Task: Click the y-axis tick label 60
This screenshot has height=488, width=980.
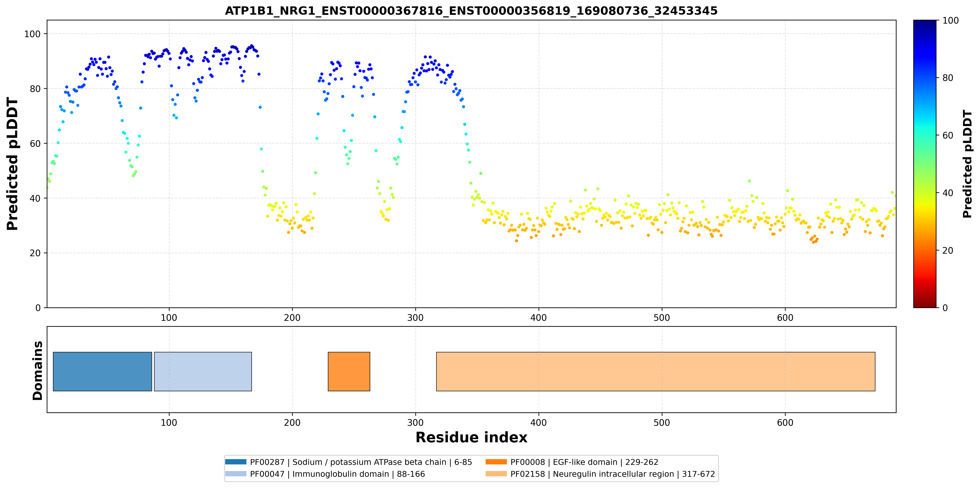Action: [x=35, y=143]
